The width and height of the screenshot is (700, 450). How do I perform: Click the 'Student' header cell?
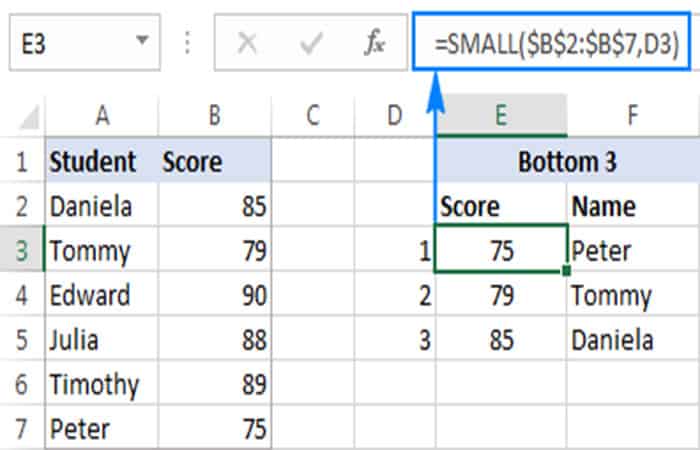pyautogui.click(x=102, y=160)
